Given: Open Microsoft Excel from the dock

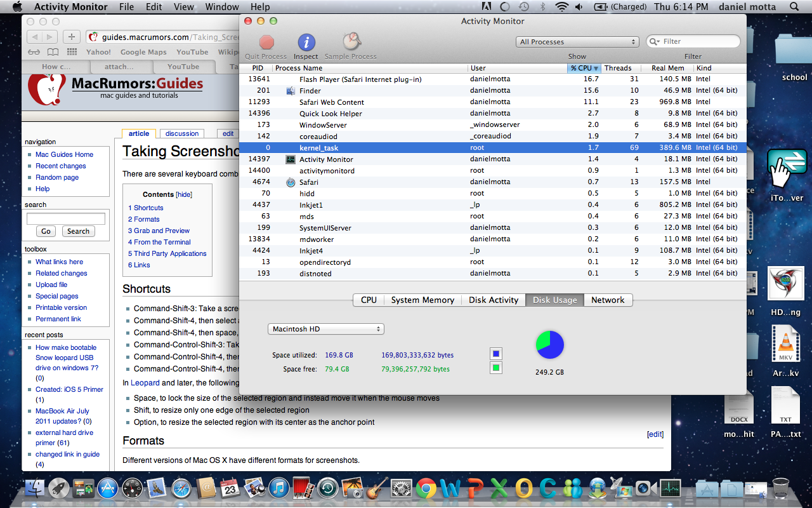Looking at the screenshot, I should click(x=499, y=488).
